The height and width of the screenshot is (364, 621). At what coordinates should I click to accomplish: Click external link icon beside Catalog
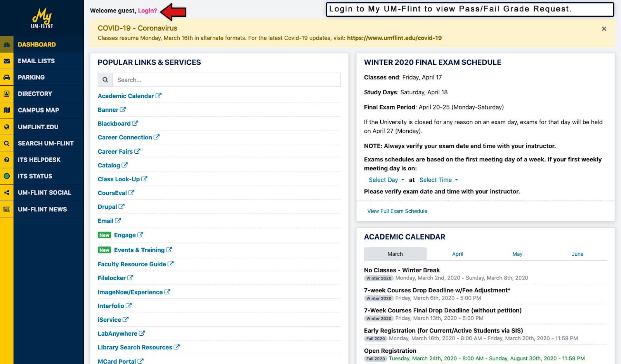click(x=125, y=165)
